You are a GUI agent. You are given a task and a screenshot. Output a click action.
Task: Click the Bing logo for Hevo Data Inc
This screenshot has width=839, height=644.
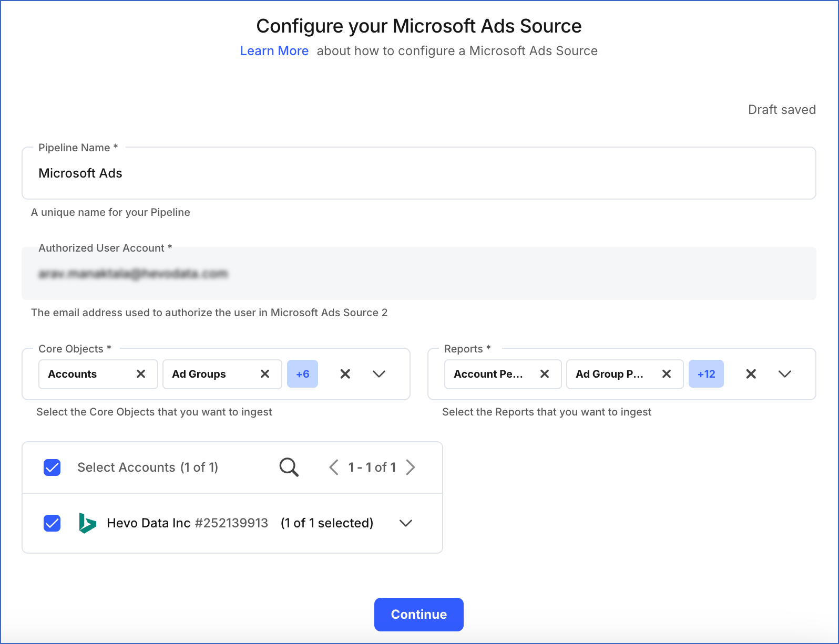pos(87,523)
